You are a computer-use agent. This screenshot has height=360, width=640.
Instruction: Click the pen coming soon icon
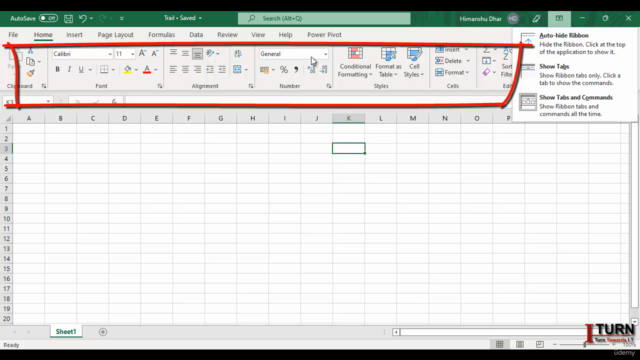536,18
